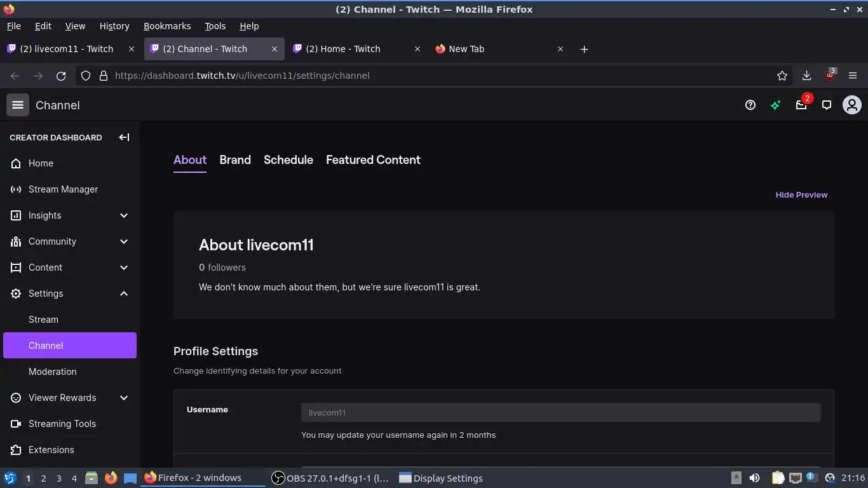
Task: Select Channel settings in sidebar
Action: pyautogui.click(x=70, y=346)
